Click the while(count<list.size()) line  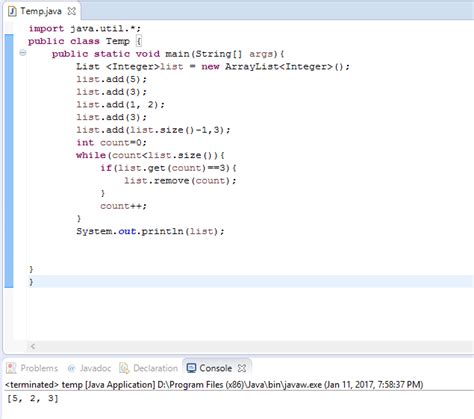point(151,155)
